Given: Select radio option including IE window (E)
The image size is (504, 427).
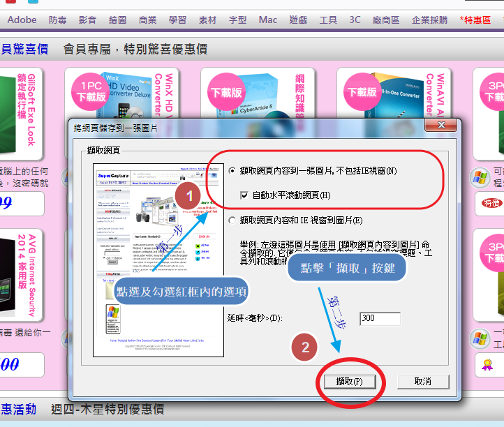Looking at the screenshot, I should click(232, 220).
